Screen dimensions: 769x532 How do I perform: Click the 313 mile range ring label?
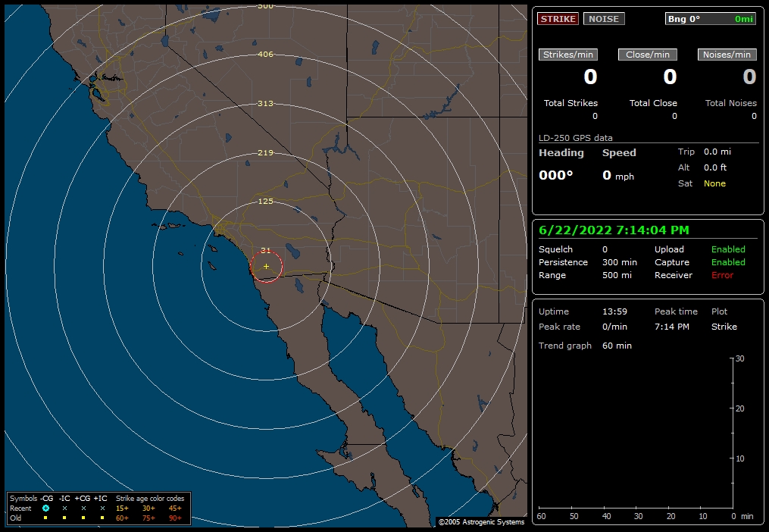pos(265,104)
